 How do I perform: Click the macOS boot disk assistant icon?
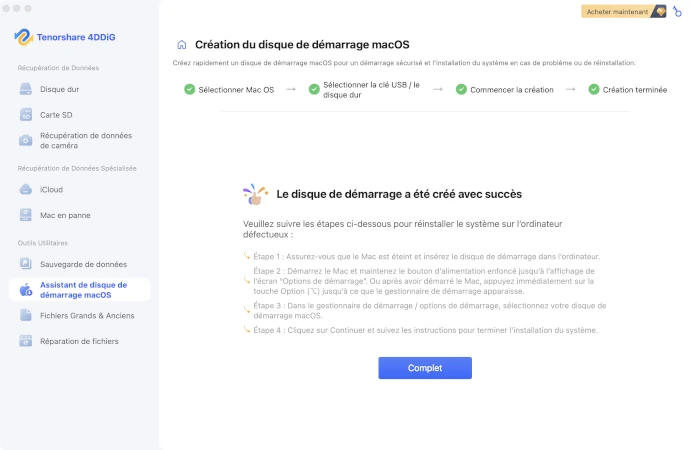pos(26,290)
